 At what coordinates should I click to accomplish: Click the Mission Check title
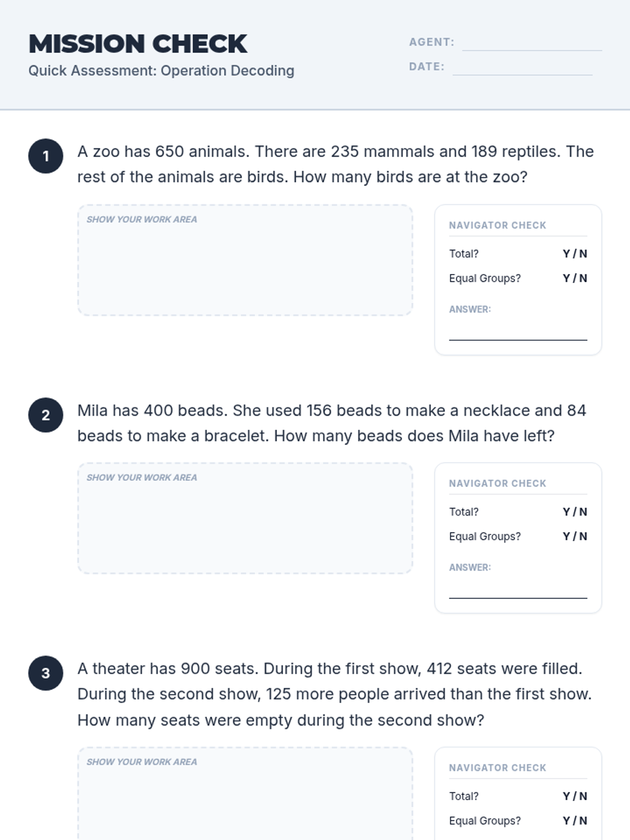(x=138, y=44)
